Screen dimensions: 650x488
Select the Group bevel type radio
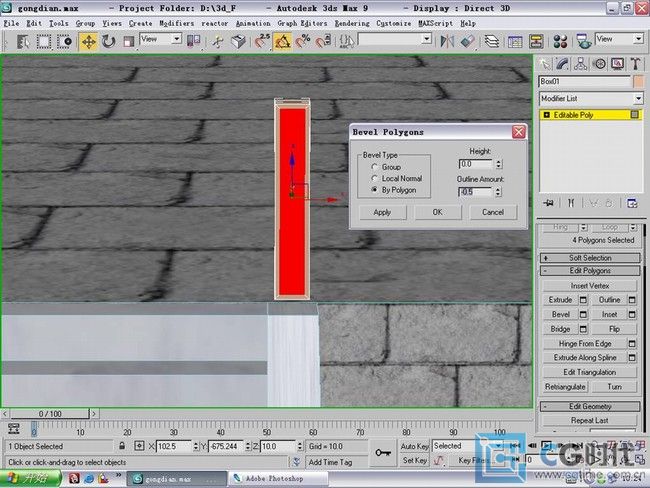coord(374,167)
